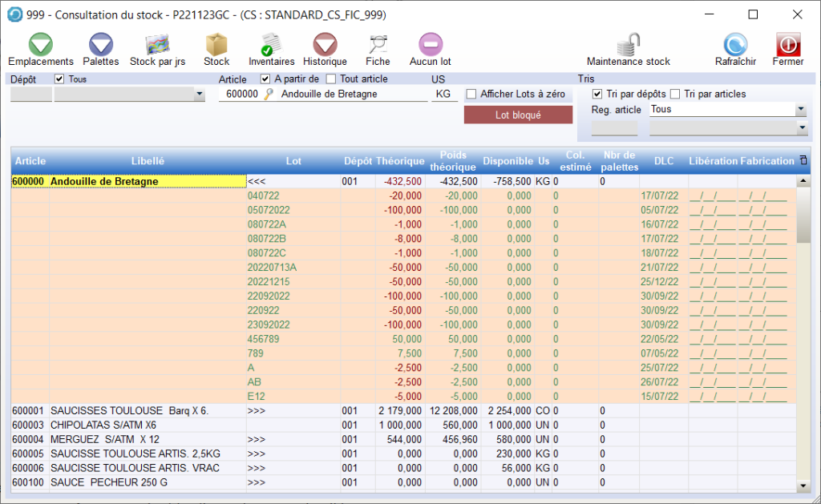Uncheck the Tous dépôt checkbox
The height and width of the screenshot is (504, 821).
pyautogui.click(x=59, y=79)
